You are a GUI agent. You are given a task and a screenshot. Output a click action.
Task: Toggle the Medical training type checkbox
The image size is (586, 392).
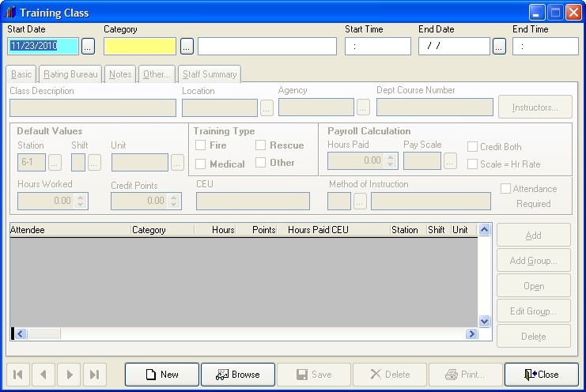point(201,164)
